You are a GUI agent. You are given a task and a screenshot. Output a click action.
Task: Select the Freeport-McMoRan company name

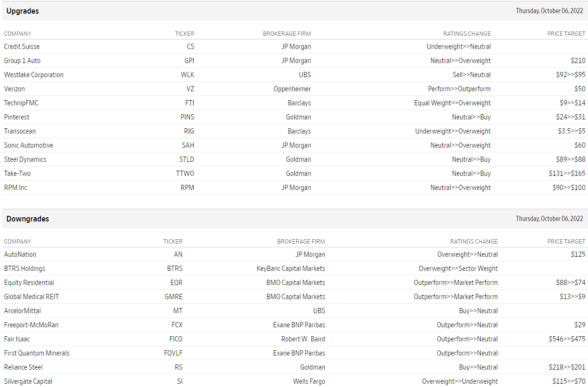[x=31, y=325]
